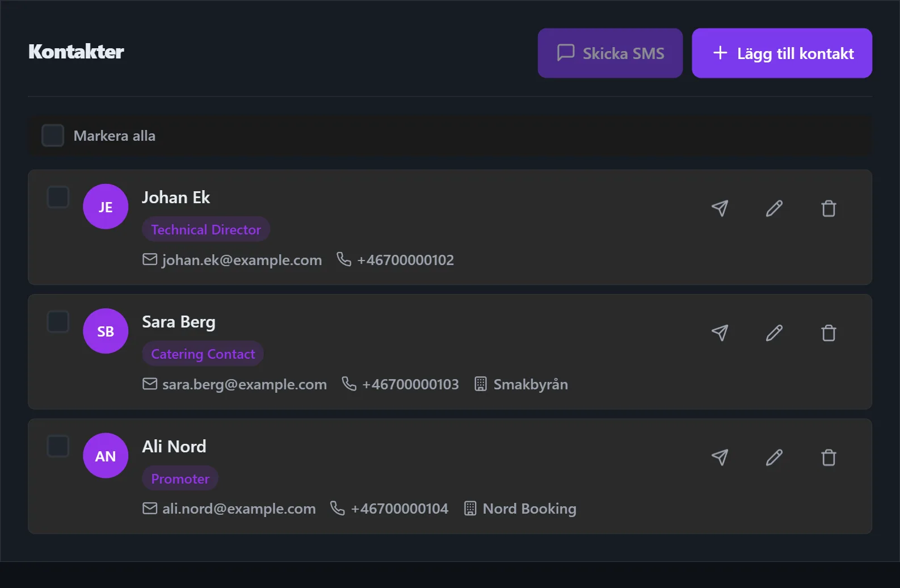Image resolution: width=900 pixels, height=588 pixels.
Task: Send a message to Ali Nord
Action: (720, 457)
